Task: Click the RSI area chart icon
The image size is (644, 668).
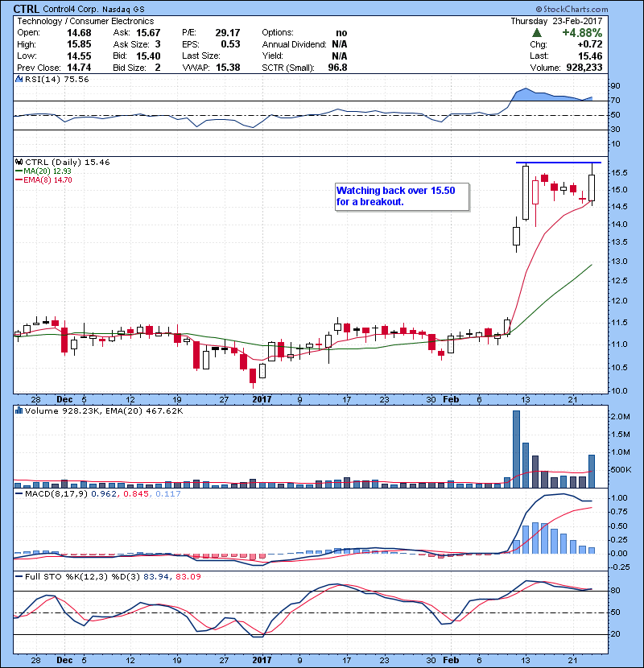Action: tap(19, 79)
